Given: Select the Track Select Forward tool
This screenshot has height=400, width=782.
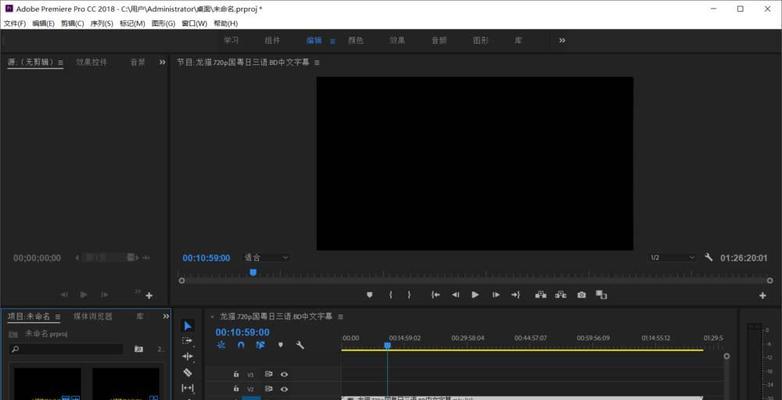Looking at the screenshot, I should point(187,340).
